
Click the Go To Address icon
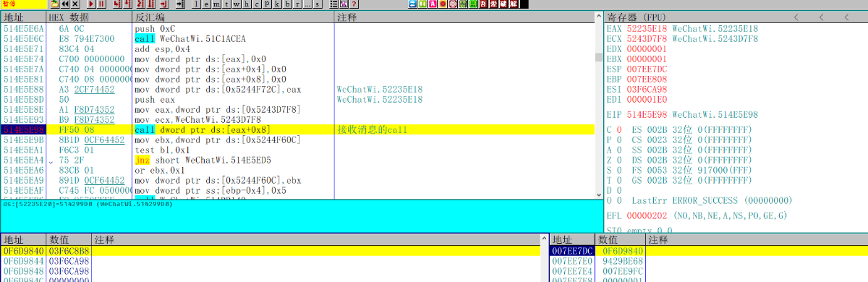click(180, 4)
